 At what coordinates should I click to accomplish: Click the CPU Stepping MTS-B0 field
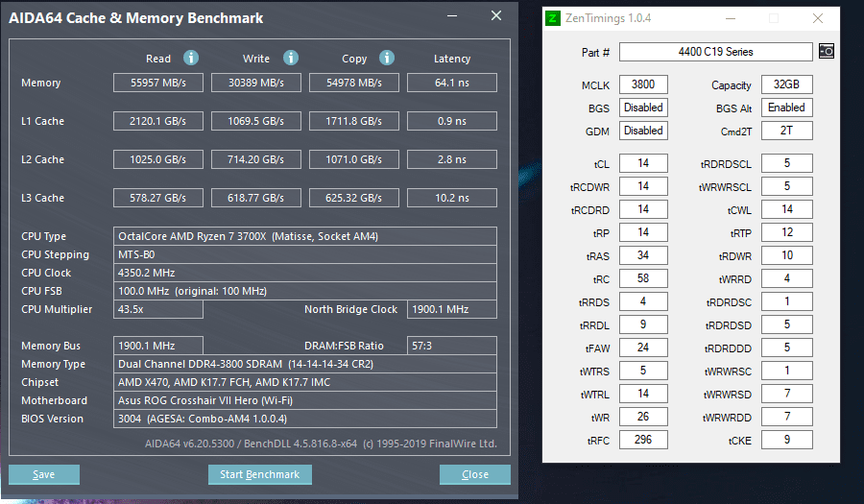pyautogui.click(x=304, y=254)
